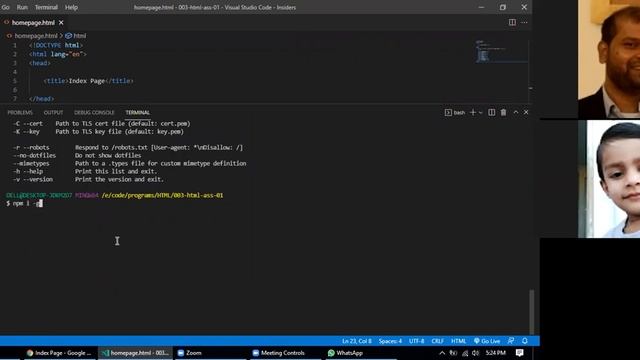Click the bash terminal shell icon
Viewport: 640px width, 360px height.
click(448, 112)
